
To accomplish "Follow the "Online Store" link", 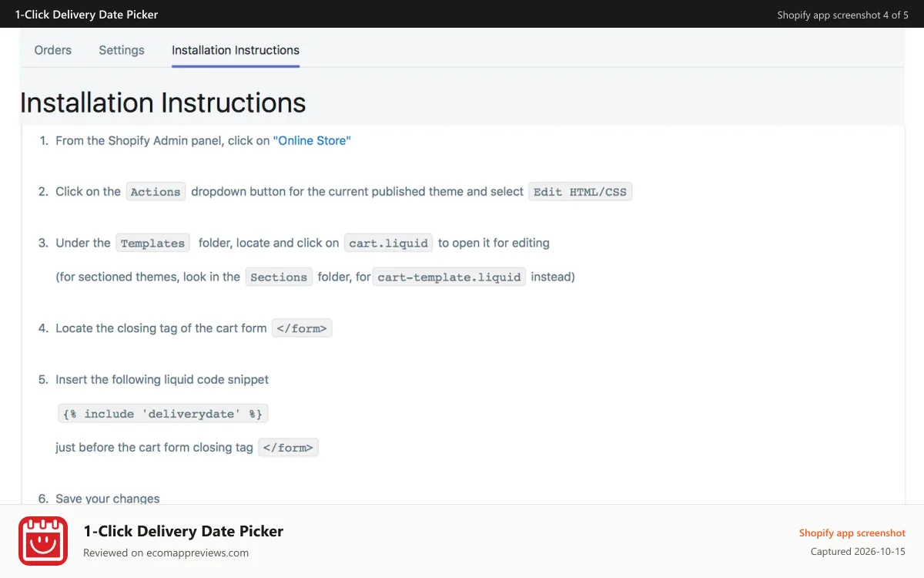I will [312, 140].
